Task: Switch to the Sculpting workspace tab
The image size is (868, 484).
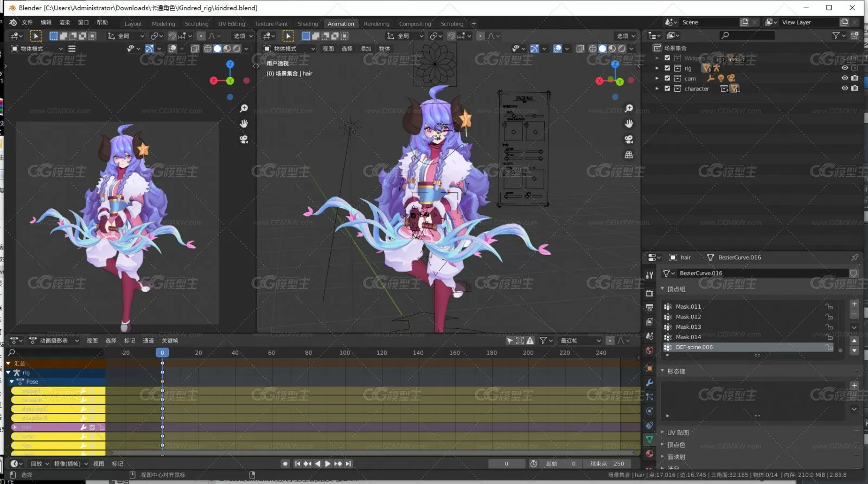Action: 196,24
